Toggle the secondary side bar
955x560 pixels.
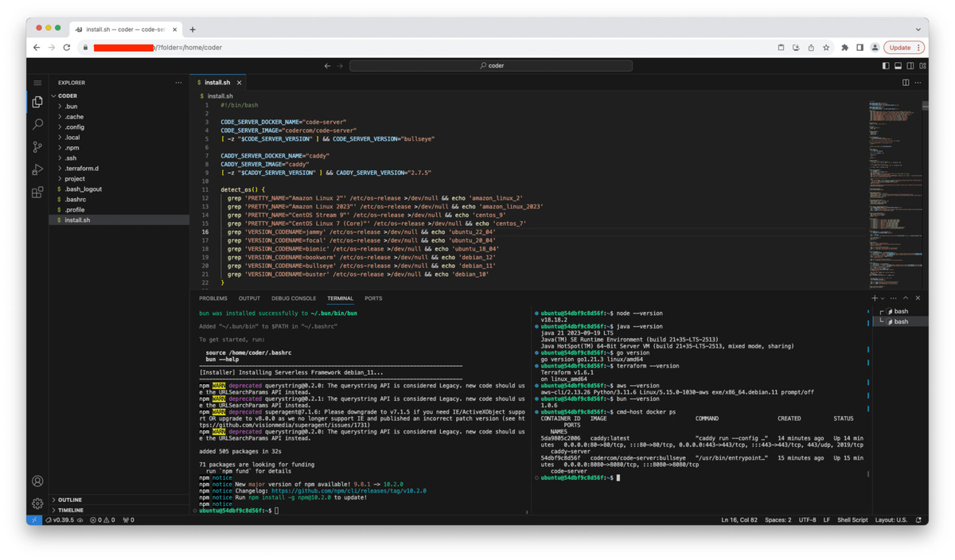[910, 66]
